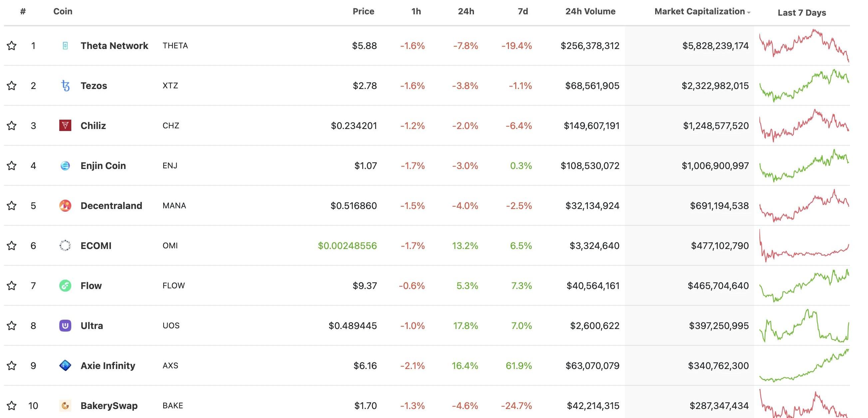Open the BakerySwap coin page
The image size is (868, 418).
tap(109, 406)
